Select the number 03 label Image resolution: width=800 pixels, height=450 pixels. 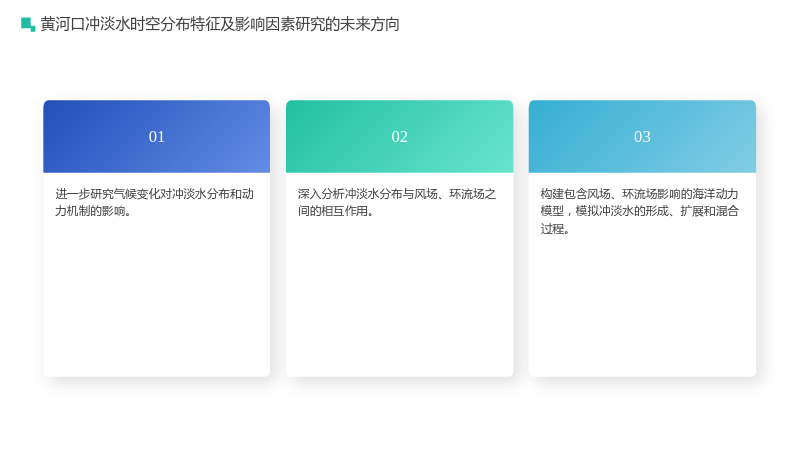[x=642, y=137]
